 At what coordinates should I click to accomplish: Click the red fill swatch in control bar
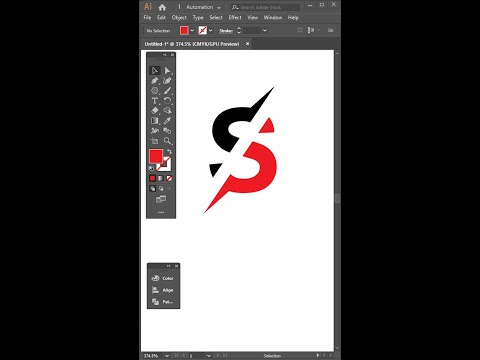pyautogui.click(x=184, y=30)
